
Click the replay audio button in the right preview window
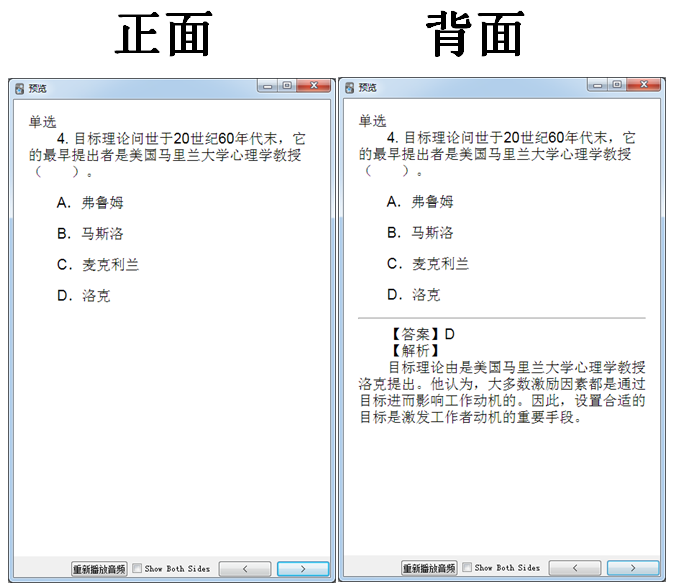[429, 568]
